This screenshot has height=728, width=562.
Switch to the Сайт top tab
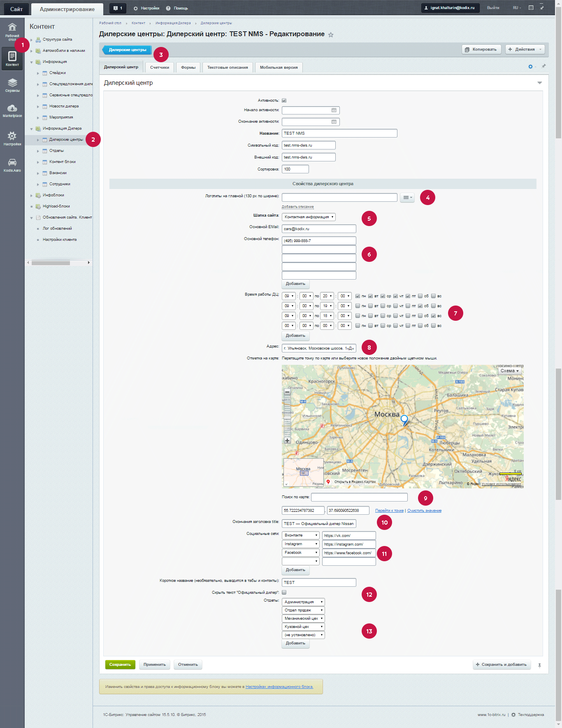coord(16,9)
